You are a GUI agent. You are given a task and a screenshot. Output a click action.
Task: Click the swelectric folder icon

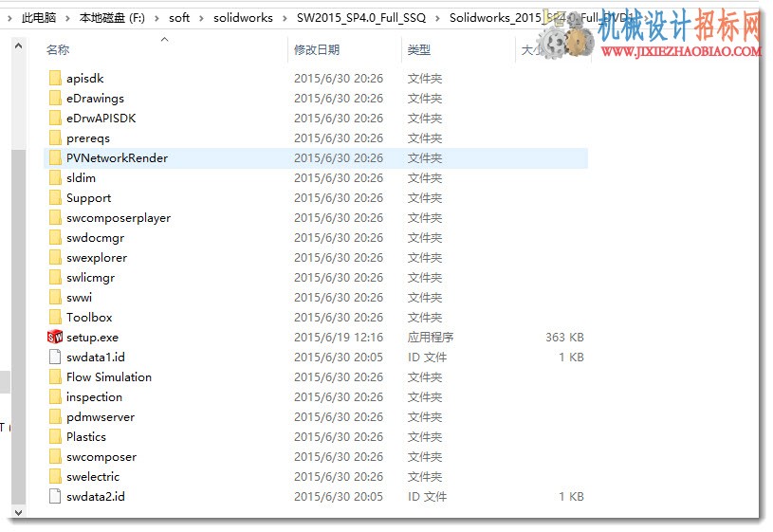click(55, 476)
